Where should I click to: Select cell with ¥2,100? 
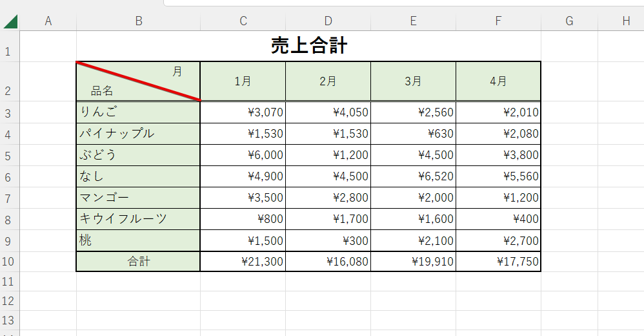413,240
